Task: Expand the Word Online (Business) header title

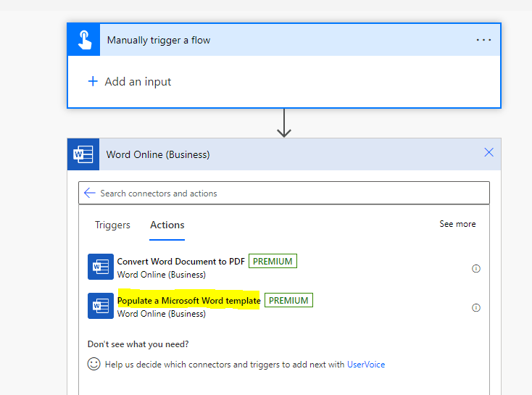Action: click(x=158, y=154)
